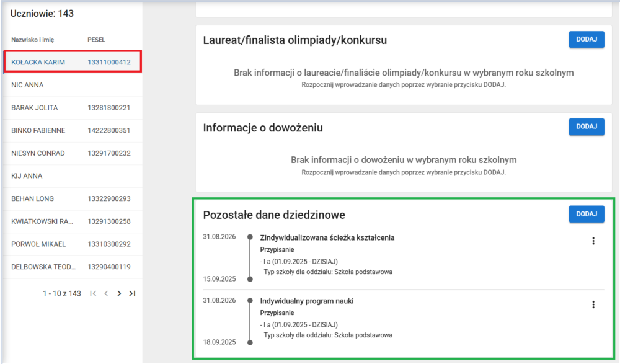Jump to the last student page
The width and height of the screenshot is (620, 364).
pyautogui.click(x=132, y=293)
